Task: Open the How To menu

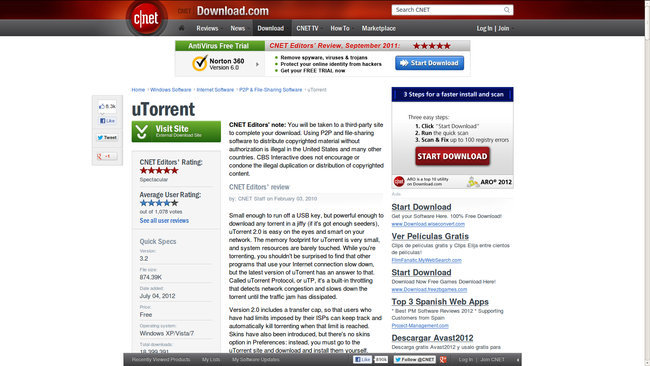Action: (340, 28)
